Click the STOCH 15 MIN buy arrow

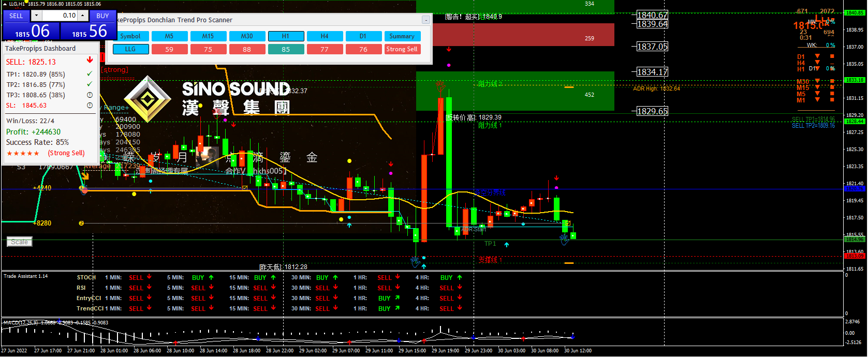click(273, 277)
